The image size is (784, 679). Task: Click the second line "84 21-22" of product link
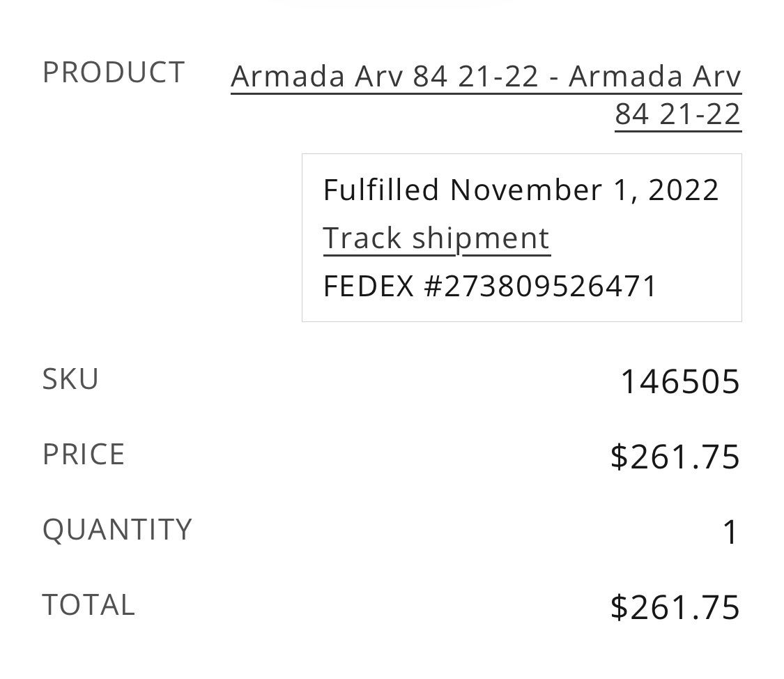point(677,114)
